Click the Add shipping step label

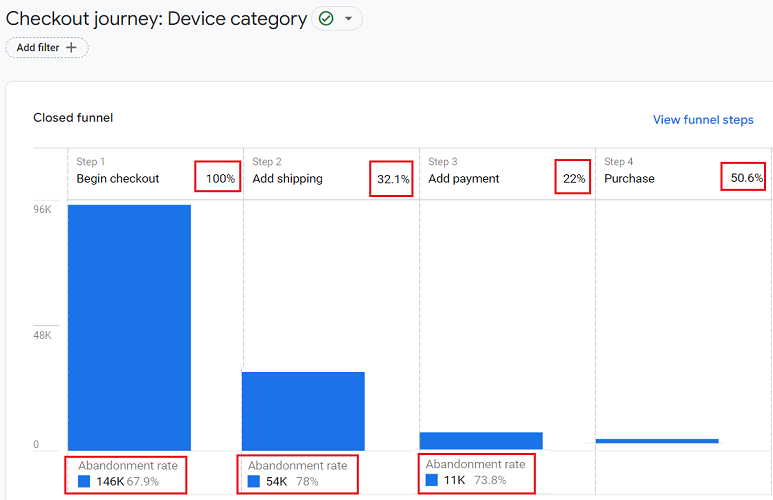pos(287,179)
